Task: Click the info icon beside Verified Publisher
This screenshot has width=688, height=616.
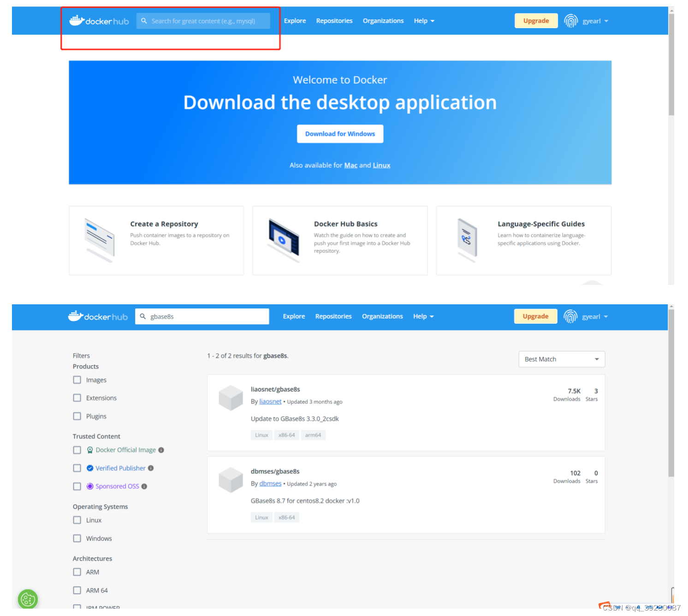Action: 151,468
